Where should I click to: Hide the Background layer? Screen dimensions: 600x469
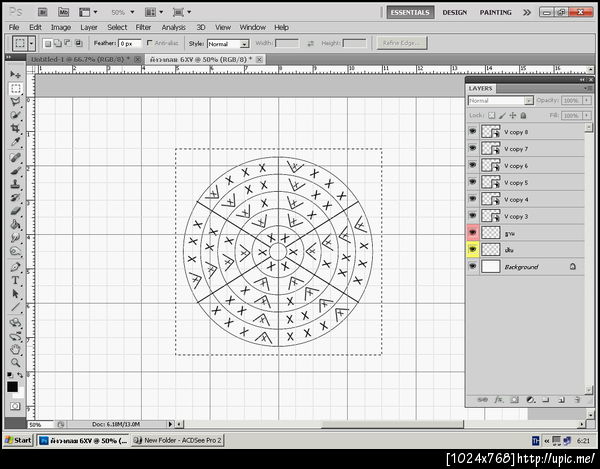click(473, 266)
